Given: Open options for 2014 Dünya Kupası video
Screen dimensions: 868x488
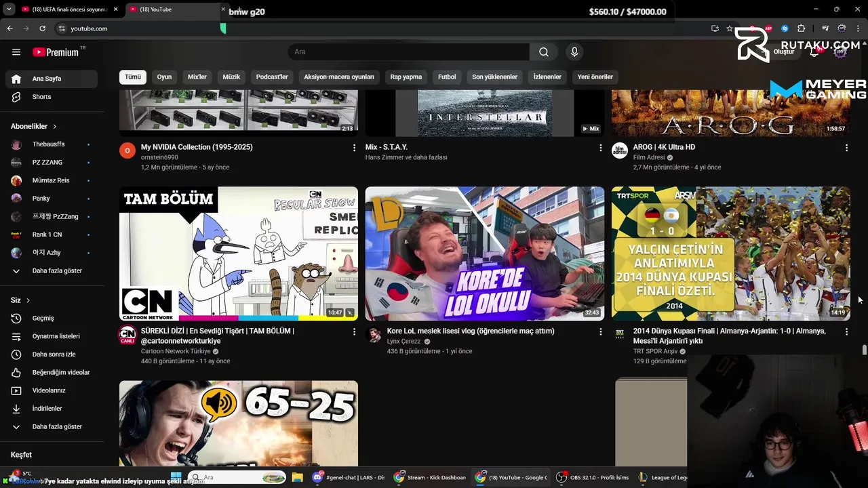Looking at the screenshot, I should (x=846, y=331).
